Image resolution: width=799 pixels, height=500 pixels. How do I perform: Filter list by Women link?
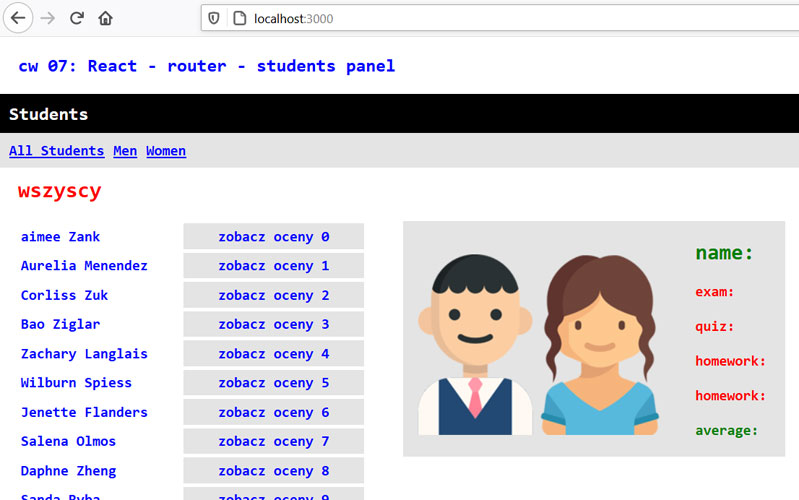[x=166, y=151]
